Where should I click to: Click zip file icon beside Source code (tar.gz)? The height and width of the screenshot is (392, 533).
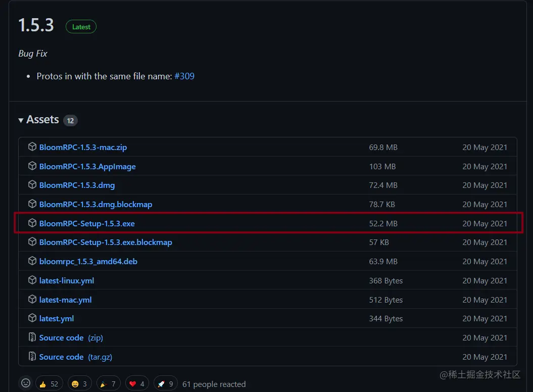pyautogui.click(x=32, y=356)
